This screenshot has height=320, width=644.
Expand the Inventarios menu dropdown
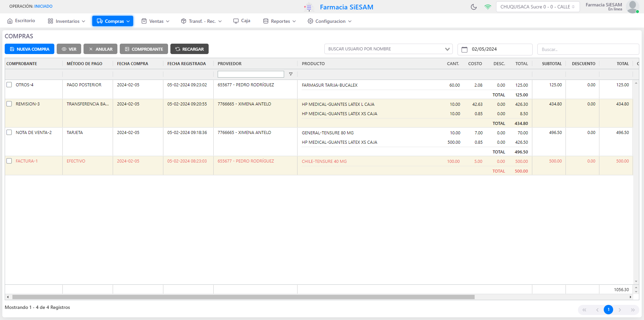[66, 21]
